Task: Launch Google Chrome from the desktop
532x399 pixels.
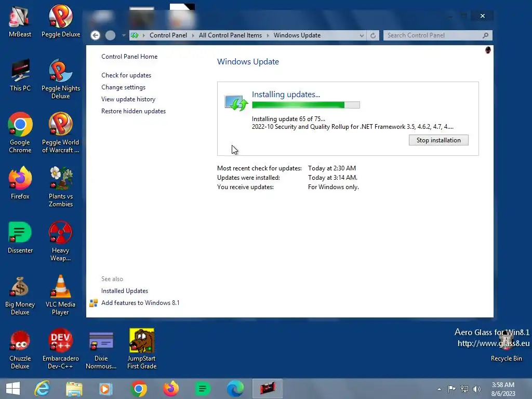Action: [20, 133]
